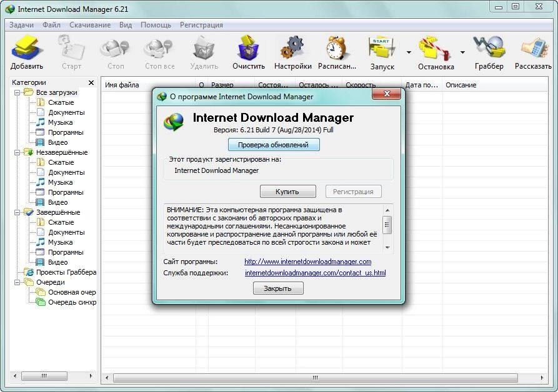Open the Задачи menu
This screenshot has height=392, width=558.
pos(21,25)
